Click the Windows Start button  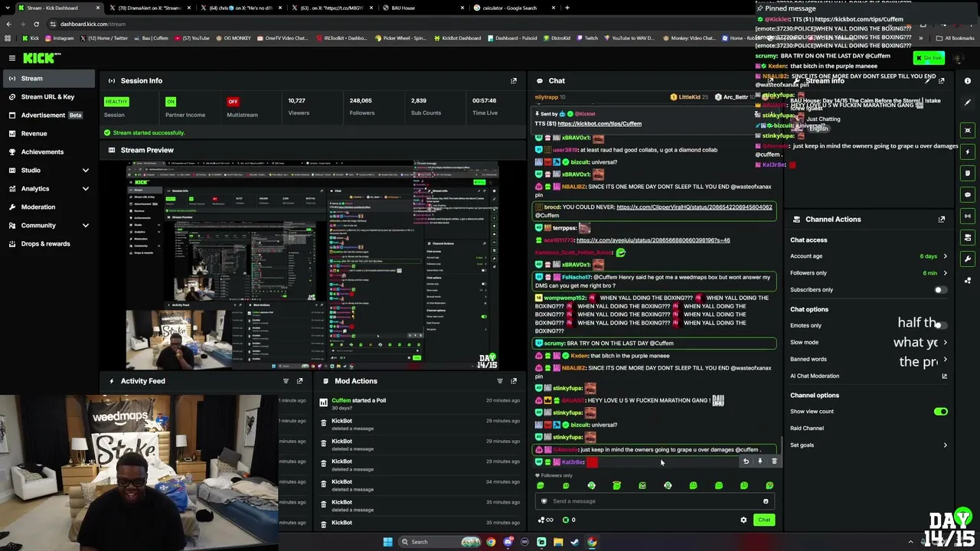point(388,542)
